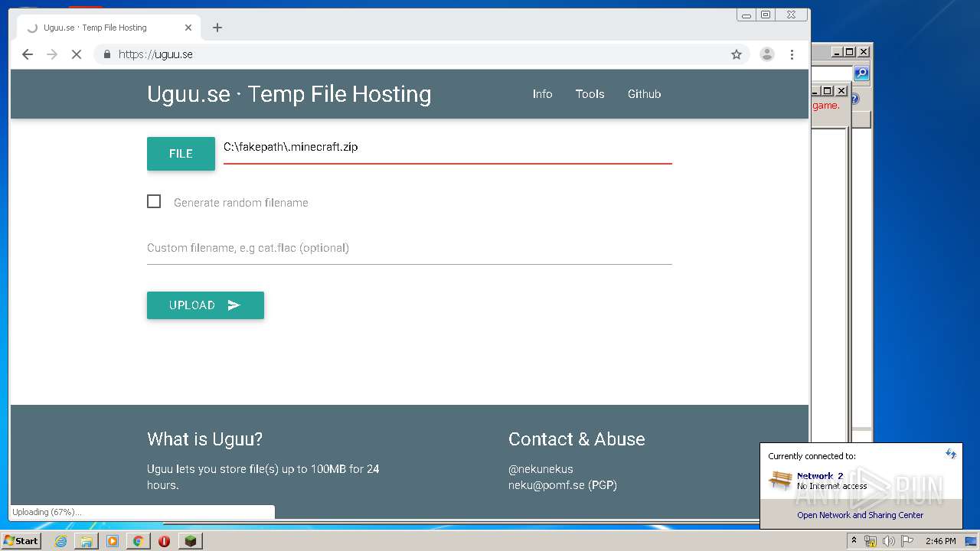Image resolution: width=980 pixels, height=551 pixels.
Task: Close the Uguu.se tab
Action: [188, 28]
